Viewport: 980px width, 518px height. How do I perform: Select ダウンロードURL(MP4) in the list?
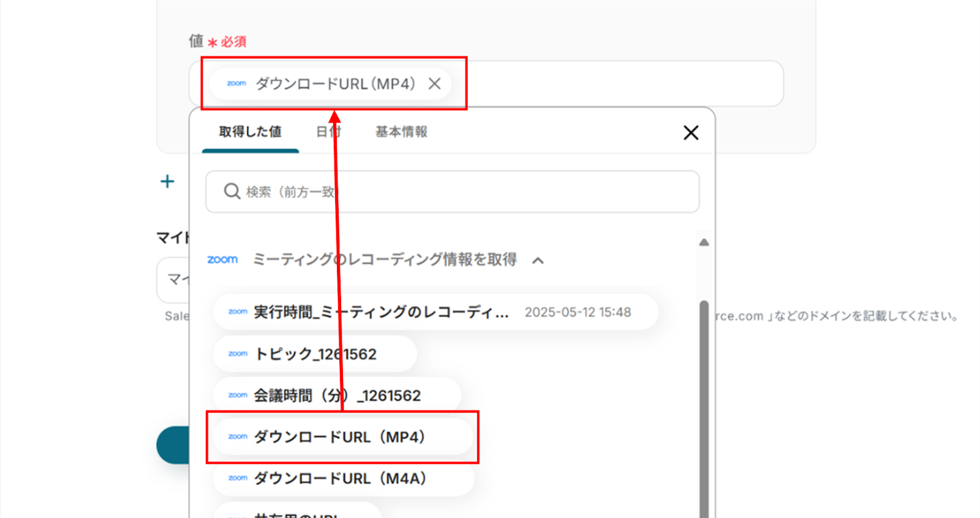(343, 437)
